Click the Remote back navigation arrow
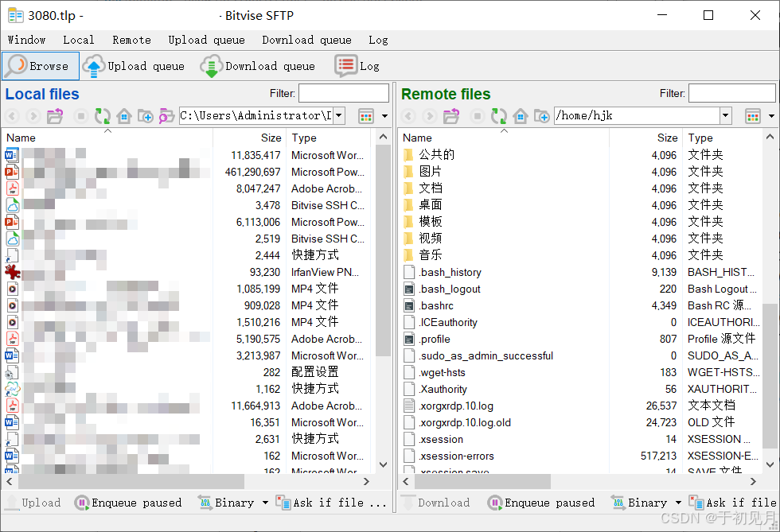780x532 pixels. 408,116
